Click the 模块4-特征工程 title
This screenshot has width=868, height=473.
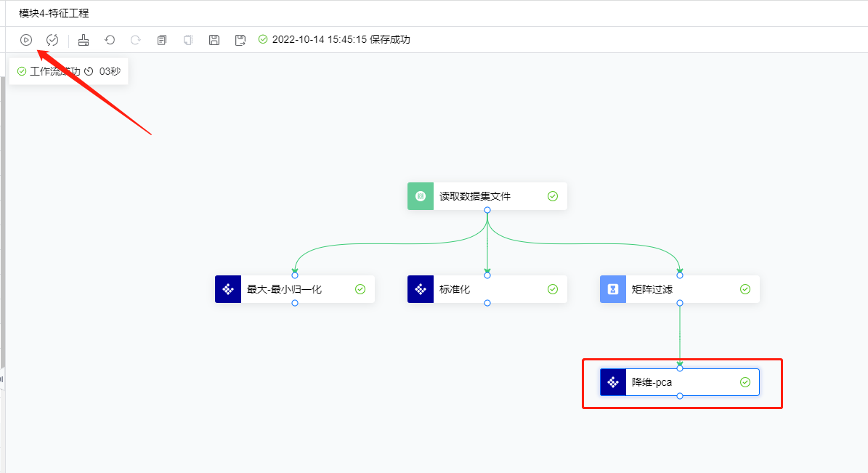54,13
